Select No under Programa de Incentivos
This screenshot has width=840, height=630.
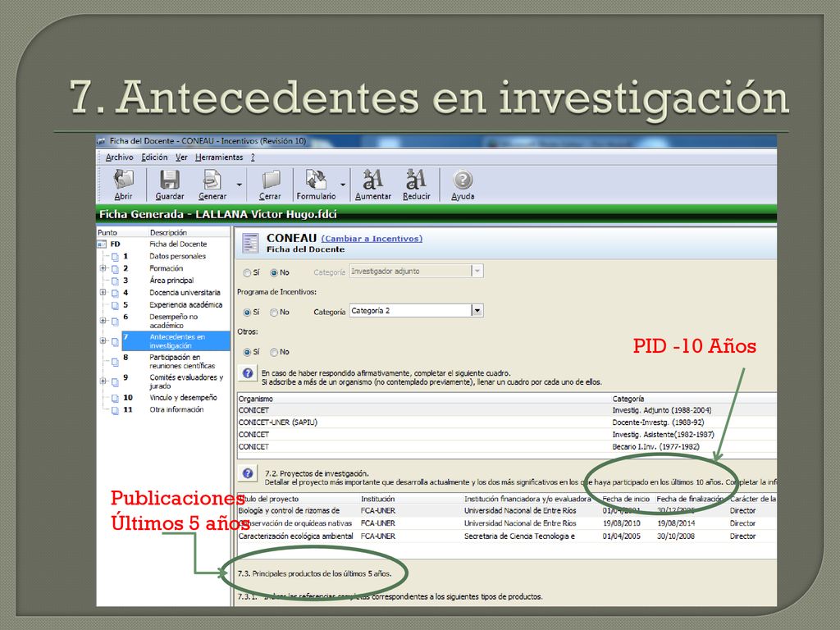point(274,313)
